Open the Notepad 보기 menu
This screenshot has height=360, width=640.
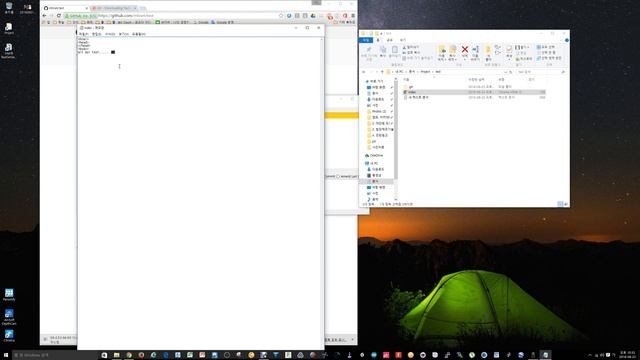click(x=123, y=34)
